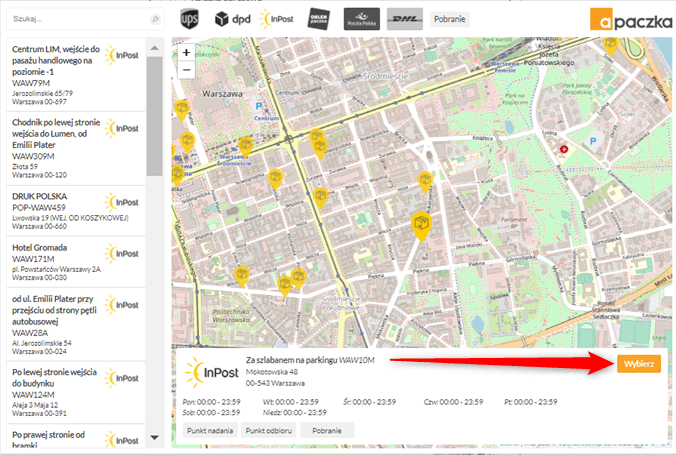Click the large selected map marker

tap(421, 224)
